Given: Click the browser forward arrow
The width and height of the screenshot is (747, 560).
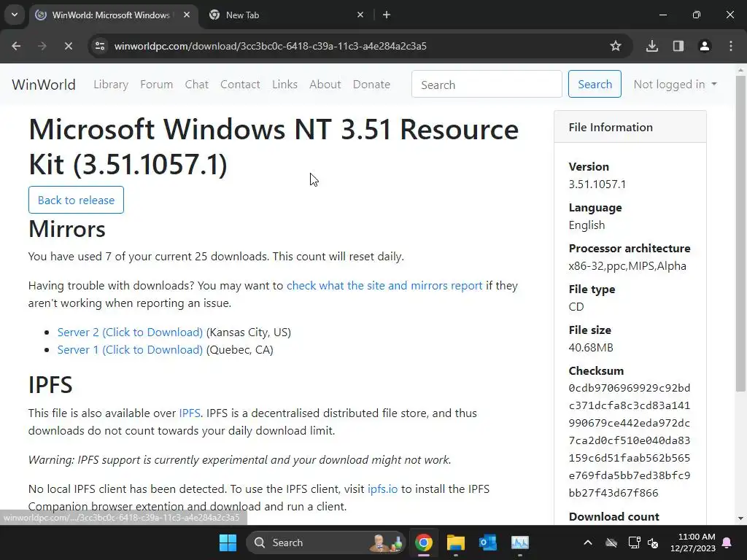Looking at the screenshot, I should pyautogui.click(x=42, y=46).
